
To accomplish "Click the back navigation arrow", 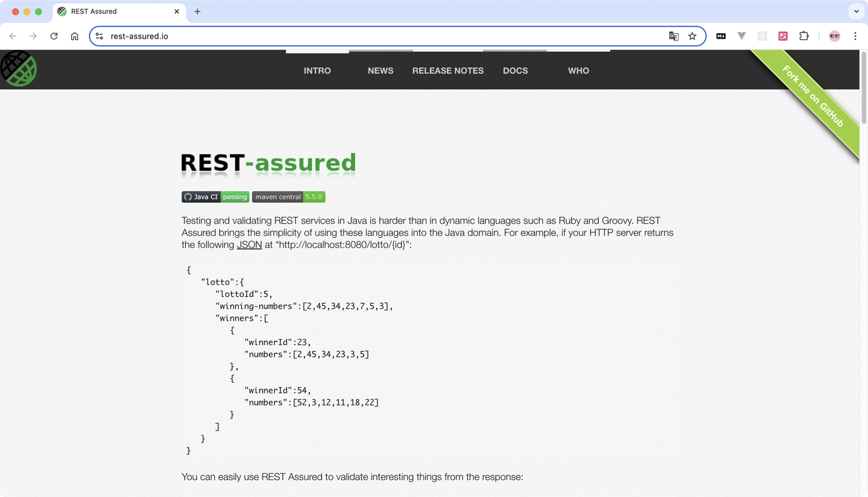I will 12,36.
